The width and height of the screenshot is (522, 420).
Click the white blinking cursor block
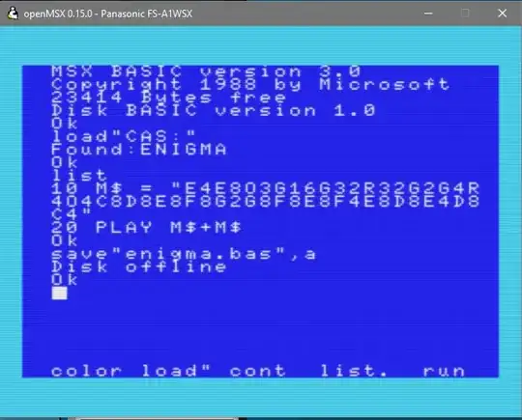(x=59, y=293)
